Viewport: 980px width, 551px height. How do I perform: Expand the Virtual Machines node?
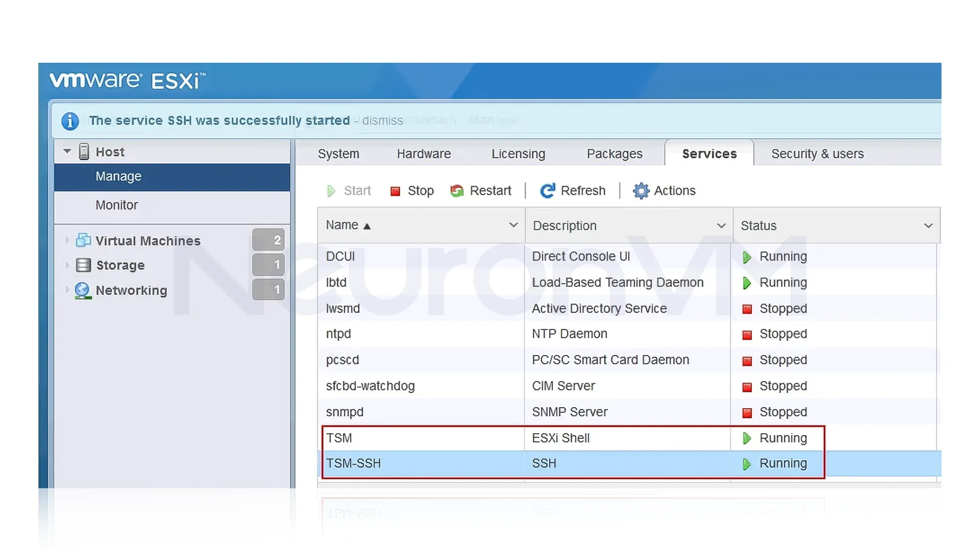tap(67, 240)
